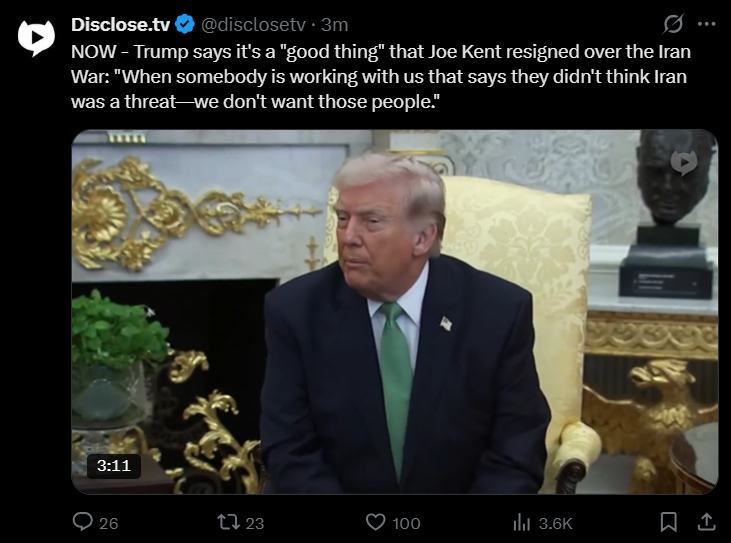Reply using the speech bubble icon
Viewport: 731px width, 543px height.
click(83, 522)
